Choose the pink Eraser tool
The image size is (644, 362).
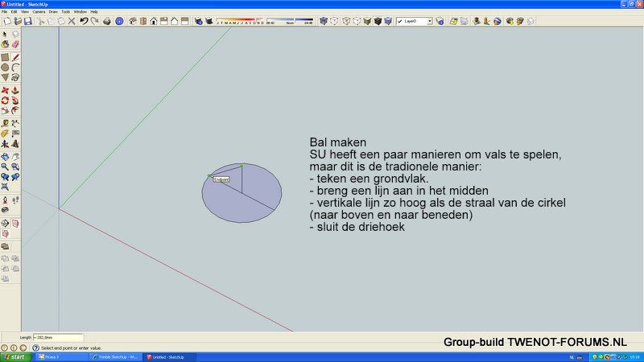(x=15, y=44)
